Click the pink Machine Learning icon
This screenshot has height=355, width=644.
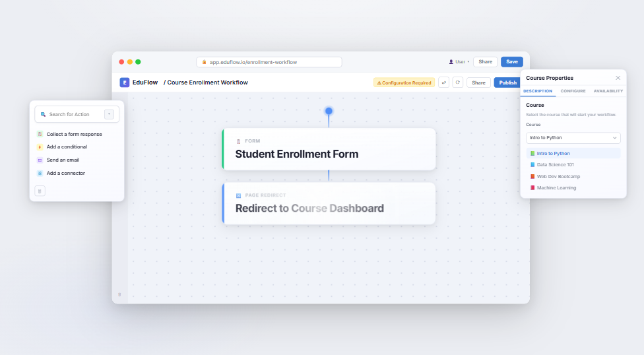tap(532, 188)
